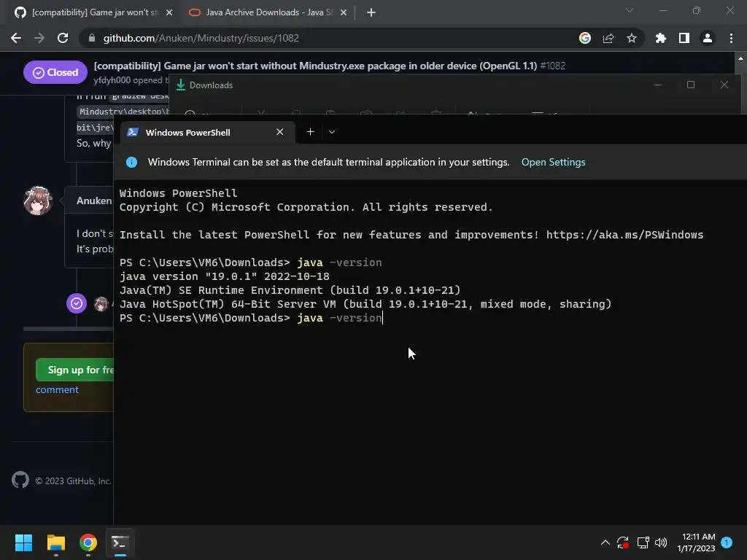The height and width of the screenshot is (560, 747).
Task: Share this page via share icon
Action: pos(608,38)
